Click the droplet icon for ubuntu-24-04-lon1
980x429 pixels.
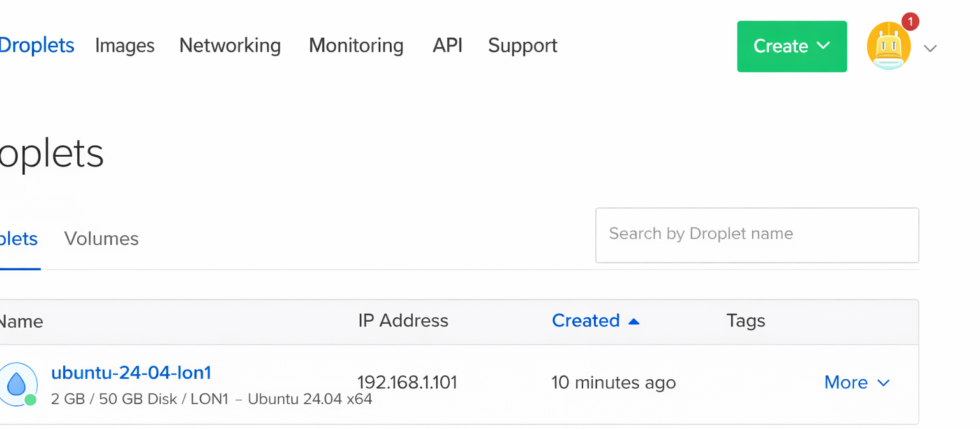pos(16,384)
